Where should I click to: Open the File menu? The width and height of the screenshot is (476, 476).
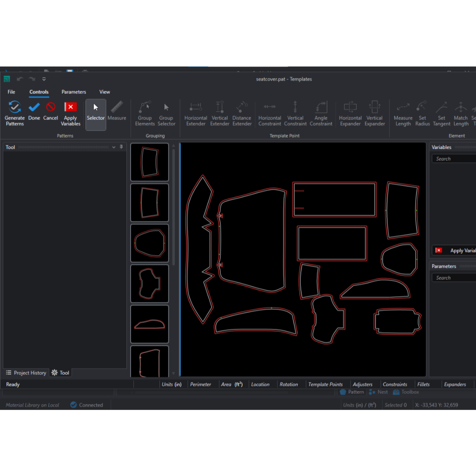tap(11, 92)
